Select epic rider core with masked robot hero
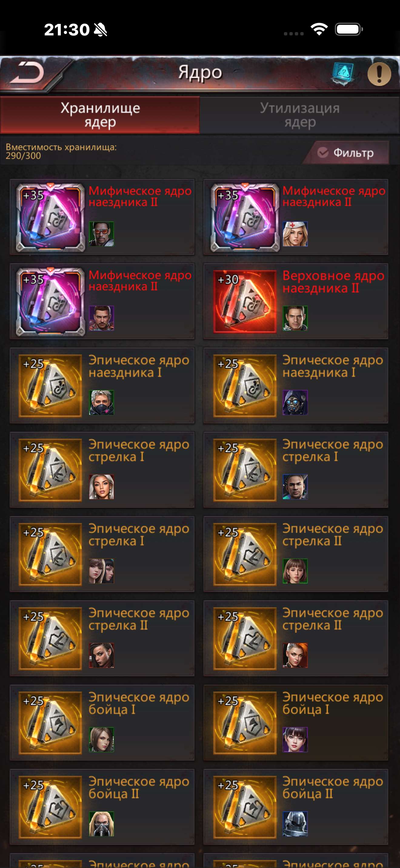Screen dimensions: 400x868 click(295, 386)
